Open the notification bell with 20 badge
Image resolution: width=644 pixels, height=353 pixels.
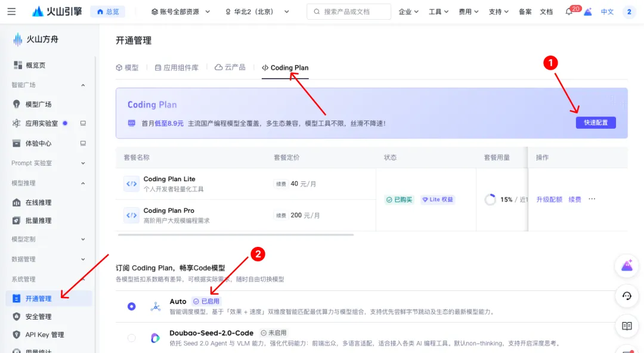point(569,11)
